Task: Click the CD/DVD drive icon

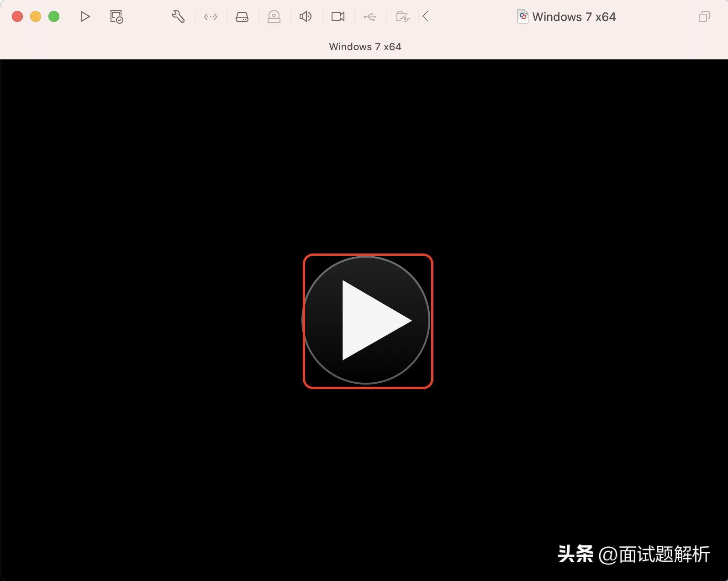Action: 274,17
